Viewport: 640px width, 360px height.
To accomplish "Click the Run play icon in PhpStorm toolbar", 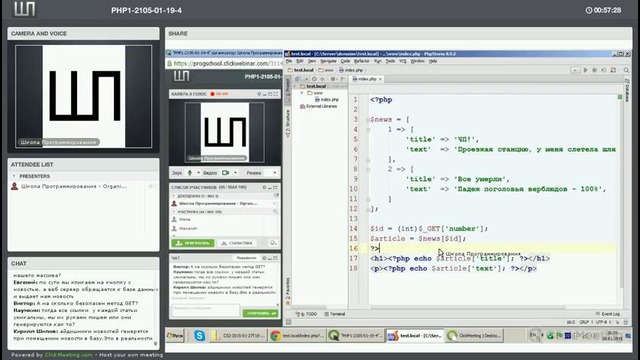I will pos(586,70).
